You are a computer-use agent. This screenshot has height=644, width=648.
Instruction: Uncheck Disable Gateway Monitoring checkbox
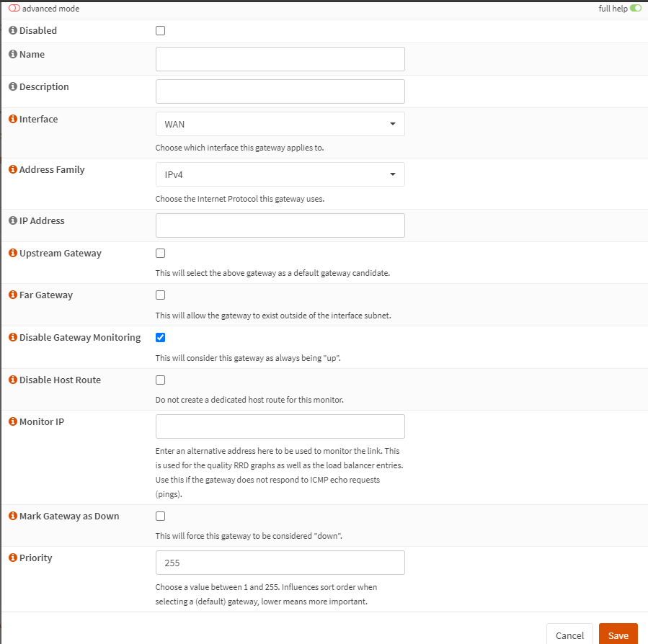point(160,338)
